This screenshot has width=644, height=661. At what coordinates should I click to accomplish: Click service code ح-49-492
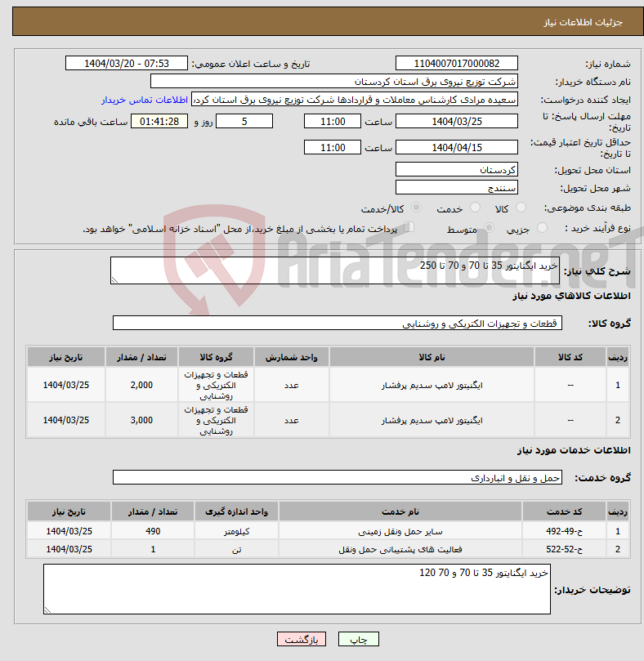[x=564, y=531]
